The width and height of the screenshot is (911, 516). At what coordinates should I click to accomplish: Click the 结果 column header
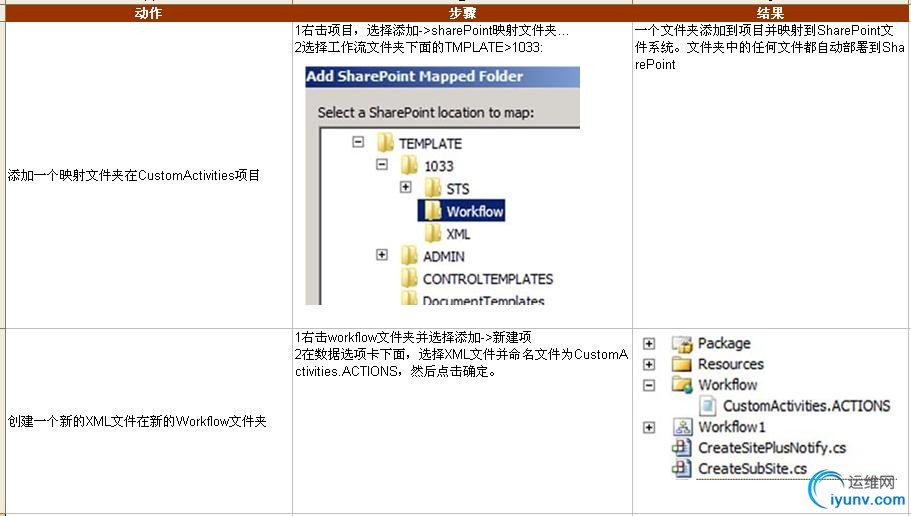pyautogui.click(x=771, y=13)
